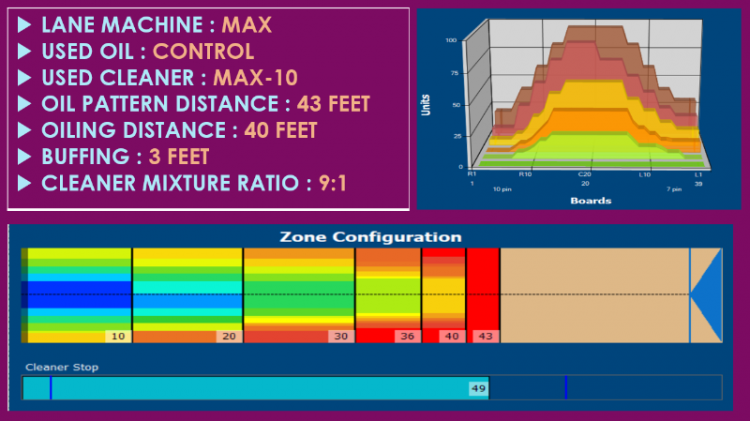Image resolution: width=750 pixels, height=421 pixels.
Task: Click the left blue marker on Cleaner Stop bar
Action: [x=51, y=388]
